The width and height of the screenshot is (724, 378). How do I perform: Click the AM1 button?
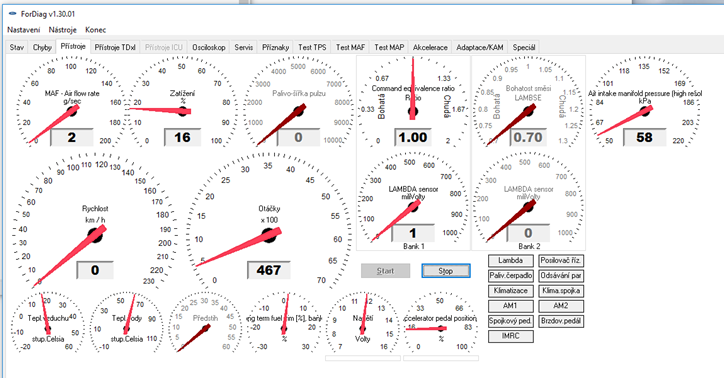pos(511,306)
